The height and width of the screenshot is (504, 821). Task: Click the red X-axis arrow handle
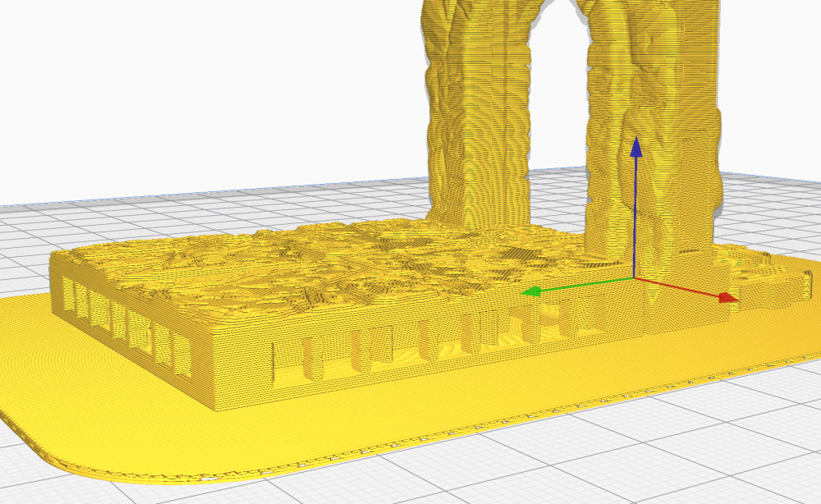tap(728, 298)
